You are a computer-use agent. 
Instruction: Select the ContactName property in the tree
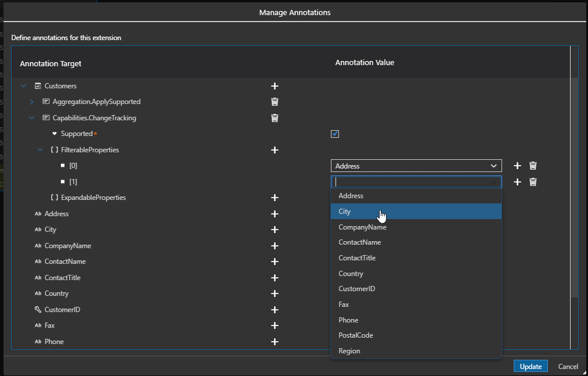(65, 262)
